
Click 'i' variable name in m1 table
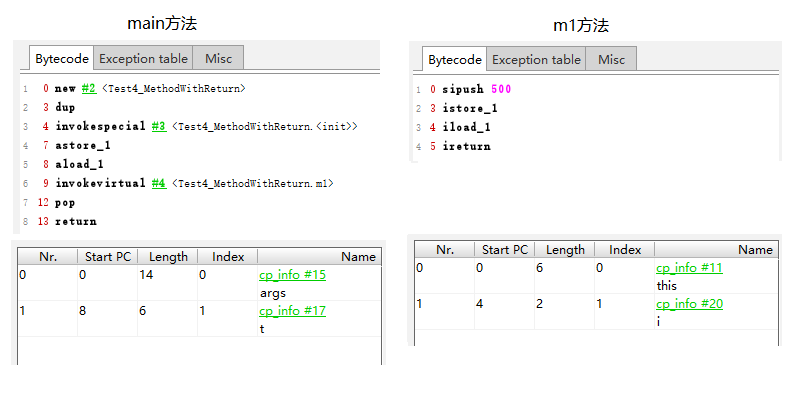coord(658,322)
